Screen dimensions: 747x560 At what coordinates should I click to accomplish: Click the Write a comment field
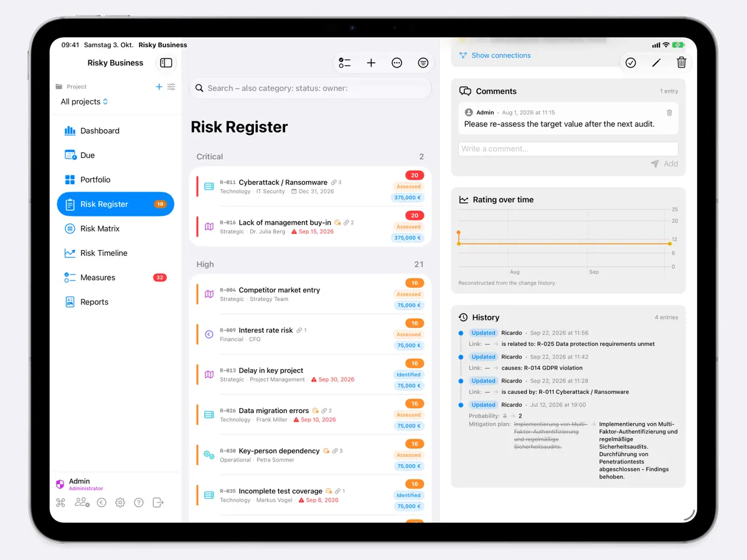[x=568, y=149]
